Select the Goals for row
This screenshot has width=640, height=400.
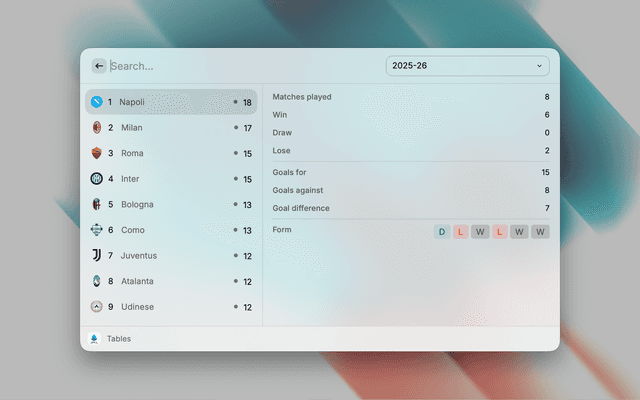410,172
